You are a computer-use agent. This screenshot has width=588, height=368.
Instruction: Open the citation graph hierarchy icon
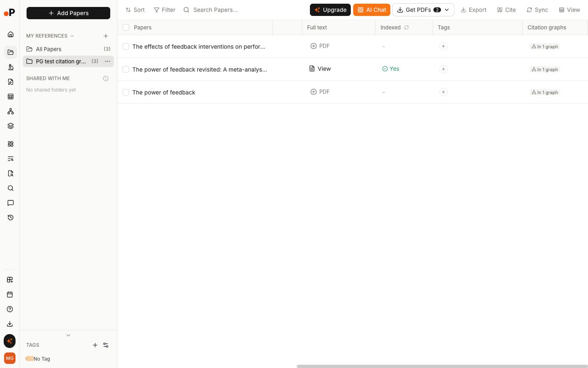pyautogui.click(x=11, y=111)
